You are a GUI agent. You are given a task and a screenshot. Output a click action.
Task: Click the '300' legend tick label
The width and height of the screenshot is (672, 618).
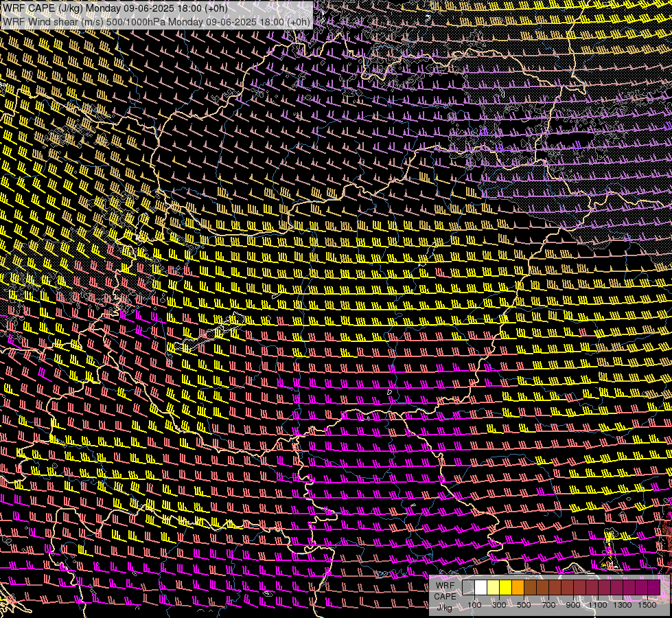click(499, 605)
